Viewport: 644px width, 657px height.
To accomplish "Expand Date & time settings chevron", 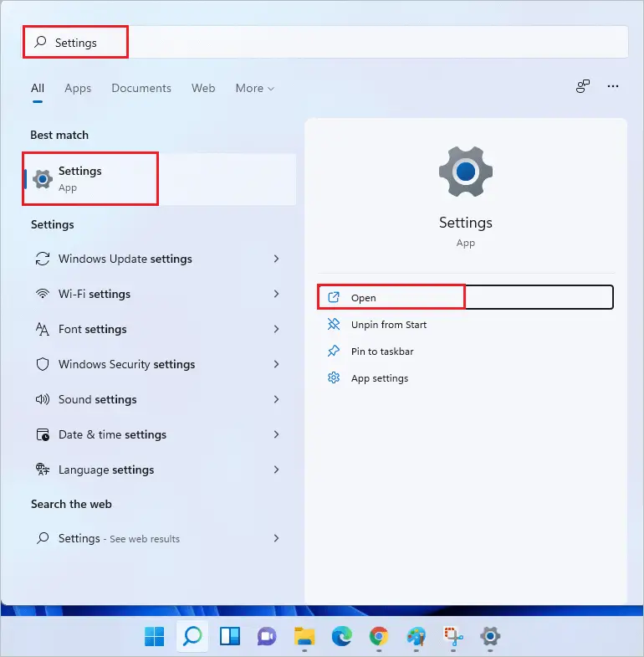I will click(276, 435).
